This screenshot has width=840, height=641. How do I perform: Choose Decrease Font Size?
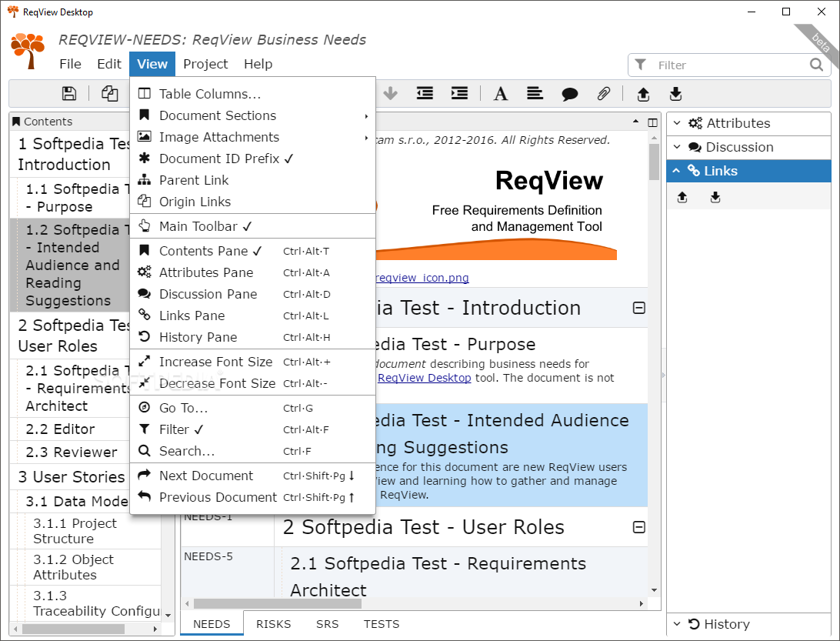252,383
